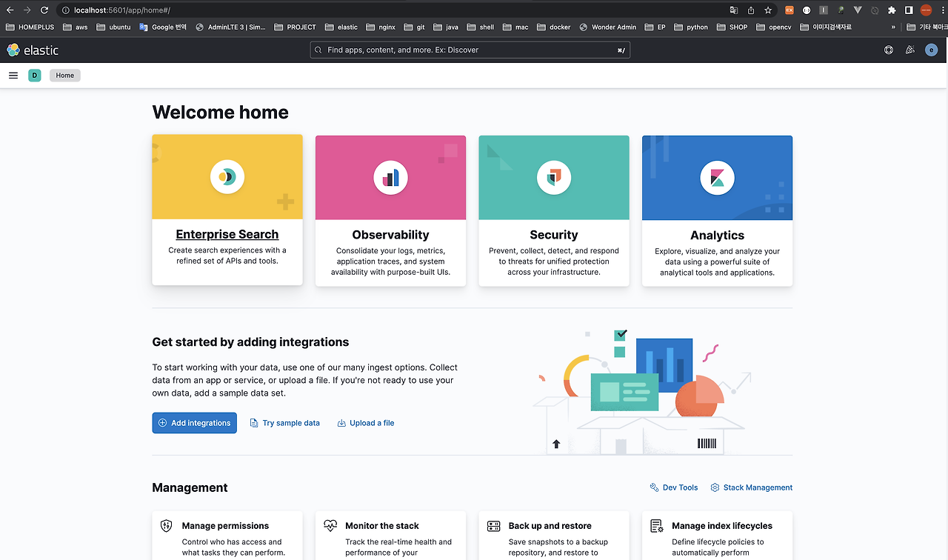The width and height of the screenshot is (948, 560).
Task: Open the Google 번역 bookmark
Action: (164, 27)
